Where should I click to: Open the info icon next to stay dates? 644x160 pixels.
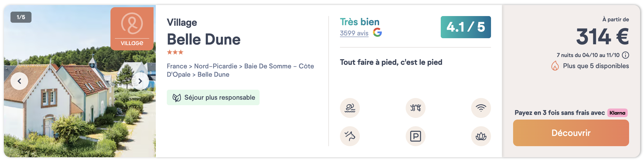(x=625, y=55)
